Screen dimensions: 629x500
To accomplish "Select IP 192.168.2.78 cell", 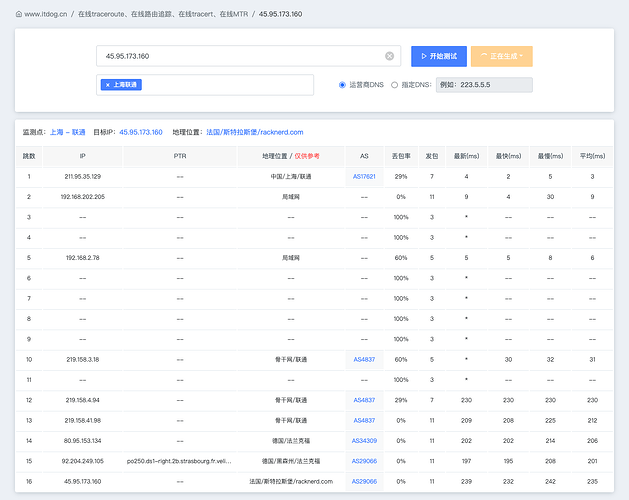I will 83,258.
